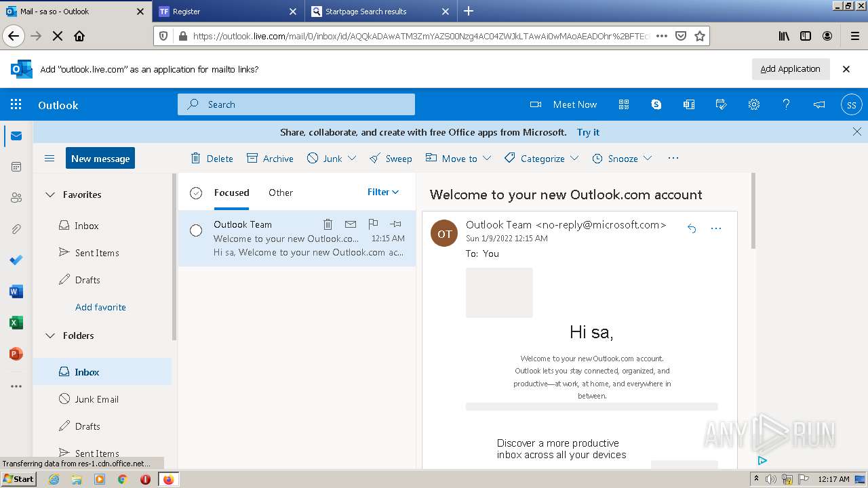Reply using the arrow icon in reading pane

(692, 228)
